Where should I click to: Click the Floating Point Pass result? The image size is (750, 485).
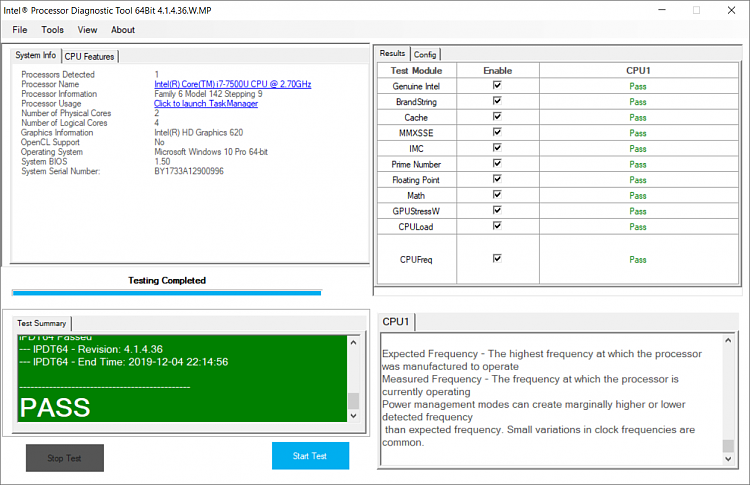pyautogui.click(x=638, y=180)
